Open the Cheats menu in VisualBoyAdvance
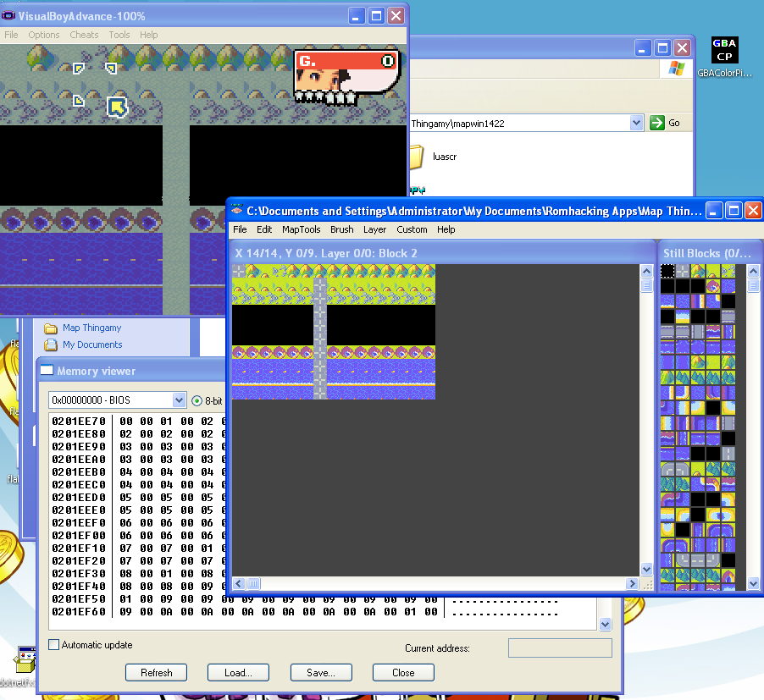Image resolution: width=764 pixels, height=700 pixels. coord(84,35)
